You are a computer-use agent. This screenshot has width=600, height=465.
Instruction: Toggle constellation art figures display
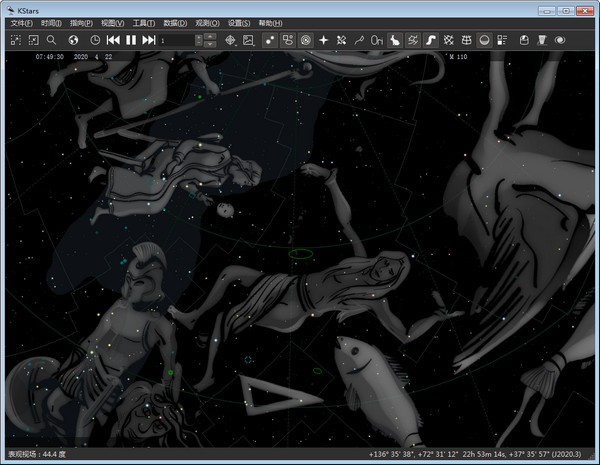coord(395,40)
